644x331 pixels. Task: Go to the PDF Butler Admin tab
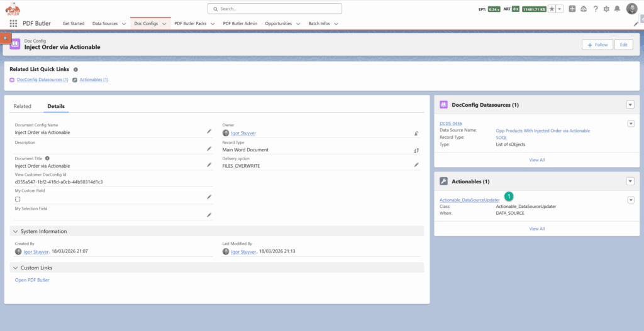240,23
